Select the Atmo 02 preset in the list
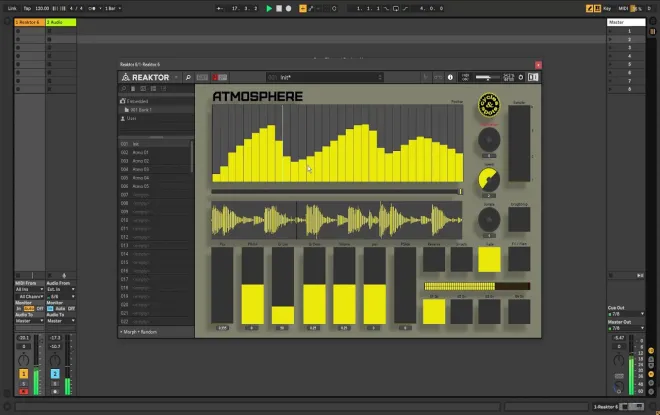The width and height of the screenshot is (660, 415). [x=141, y=161]
